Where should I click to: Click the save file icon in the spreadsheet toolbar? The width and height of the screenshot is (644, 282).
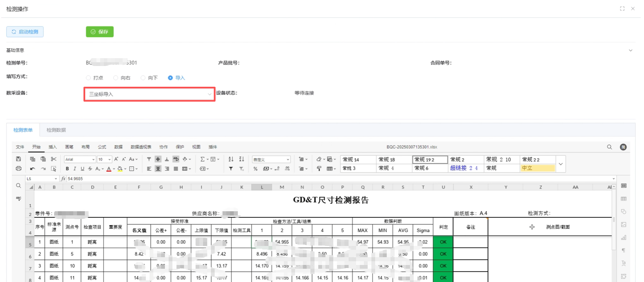(x=18, y=159)
